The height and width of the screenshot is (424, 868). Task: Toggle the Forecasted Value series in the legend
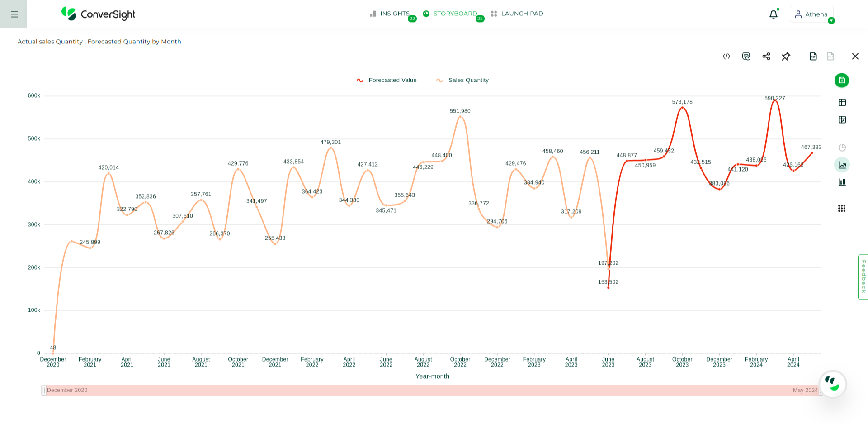tap(387, 80)
